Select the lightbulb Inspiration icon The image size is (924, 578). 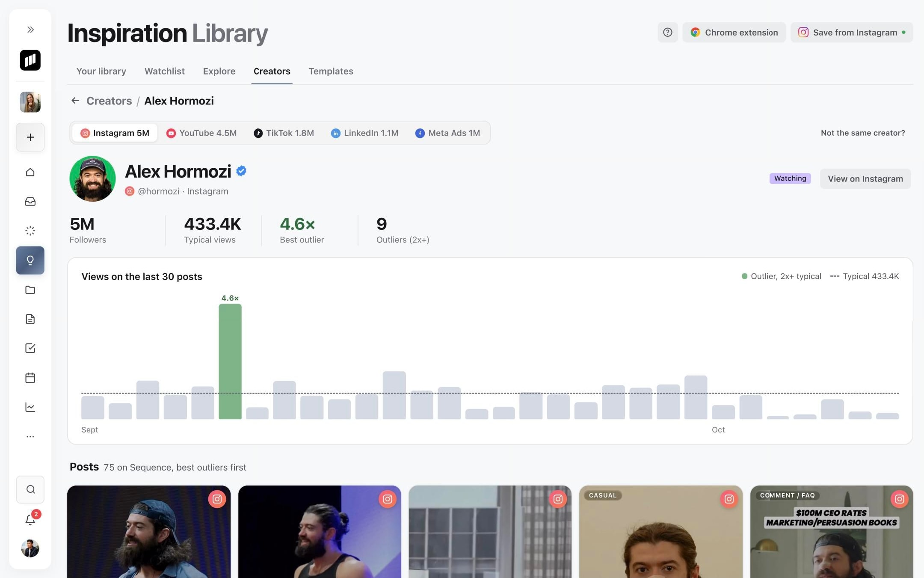coord(30,260)
